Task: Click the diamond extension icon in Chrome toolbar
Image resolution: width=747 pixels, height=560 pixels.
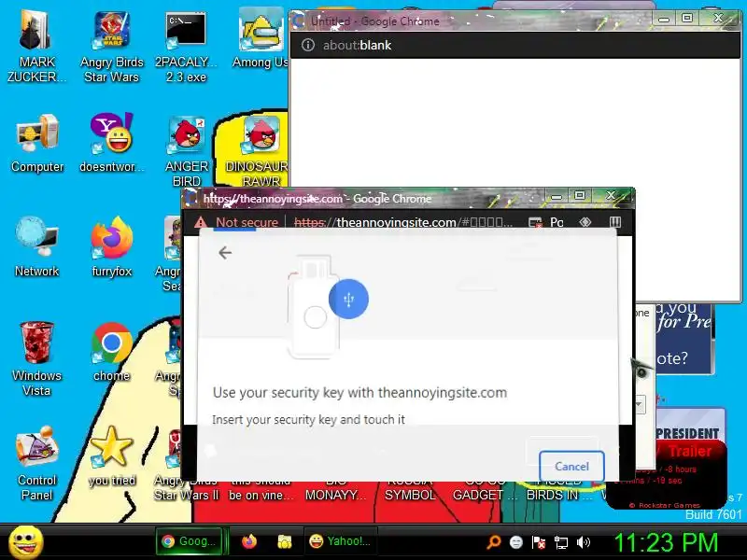Action: (585, 222)
